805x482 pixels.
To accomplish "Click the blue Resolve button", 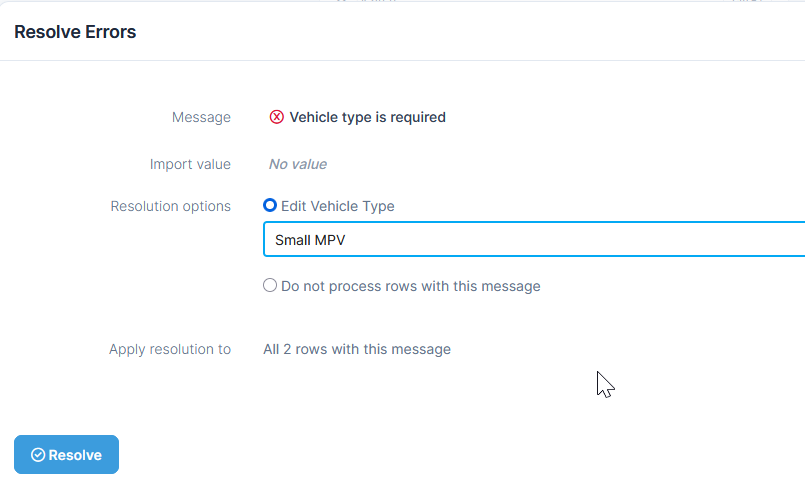I will click(x=66, y=454).
